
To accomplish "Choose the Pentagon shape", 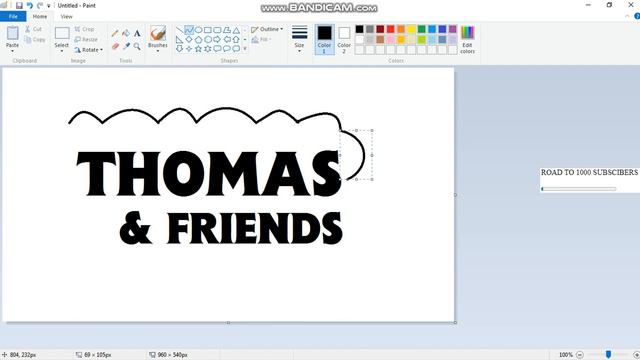I will point(198,40).
